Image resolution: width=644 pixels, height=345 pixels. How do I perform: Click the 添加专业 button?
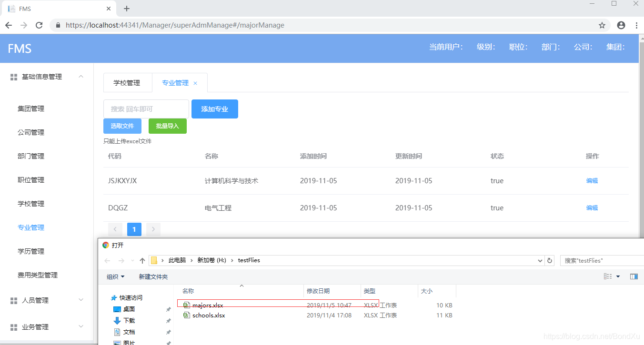click(x=214, y=108)
